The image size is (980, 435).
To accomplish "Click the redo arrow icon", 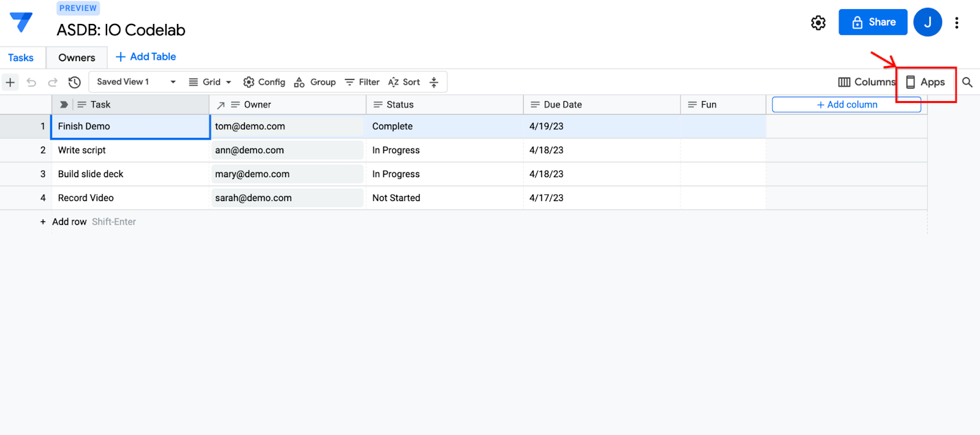I will coord(53,82).
